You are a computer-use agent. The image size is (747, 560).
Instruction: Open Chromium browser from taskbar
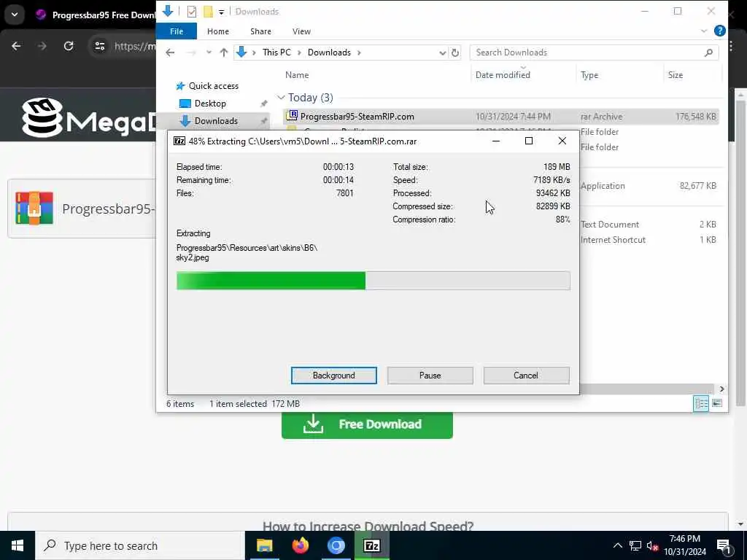point(336,545)
